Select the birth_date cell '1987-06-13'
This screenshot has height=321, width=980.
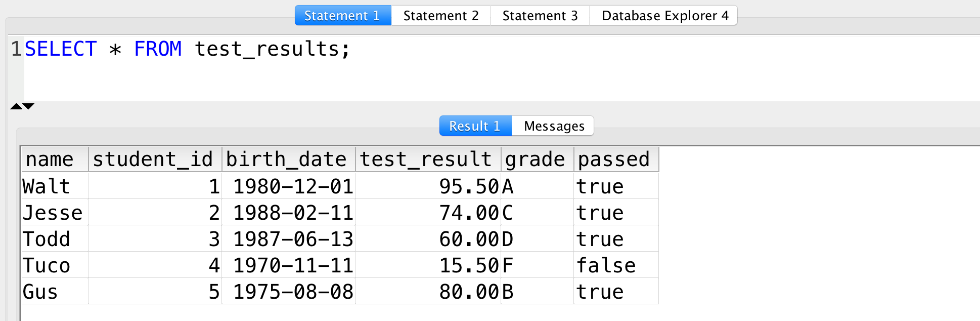click(x=289, y=238)
